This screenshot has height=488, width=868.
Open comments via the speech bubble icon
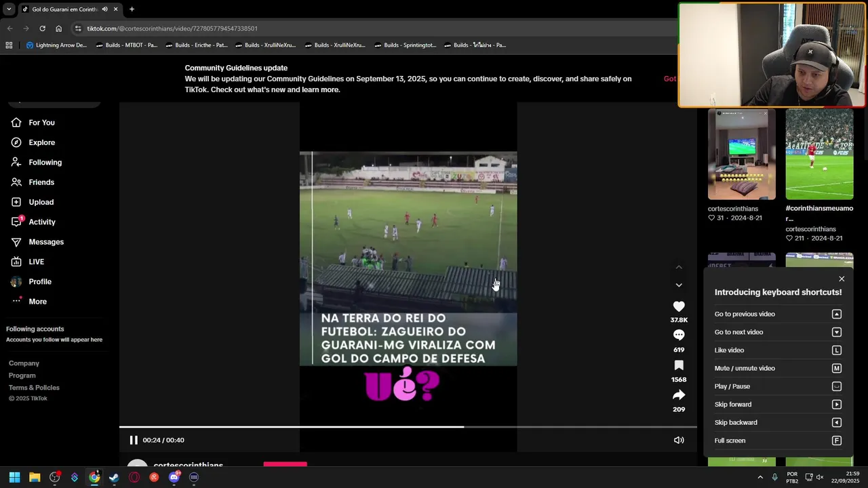[x=679, y=335]
